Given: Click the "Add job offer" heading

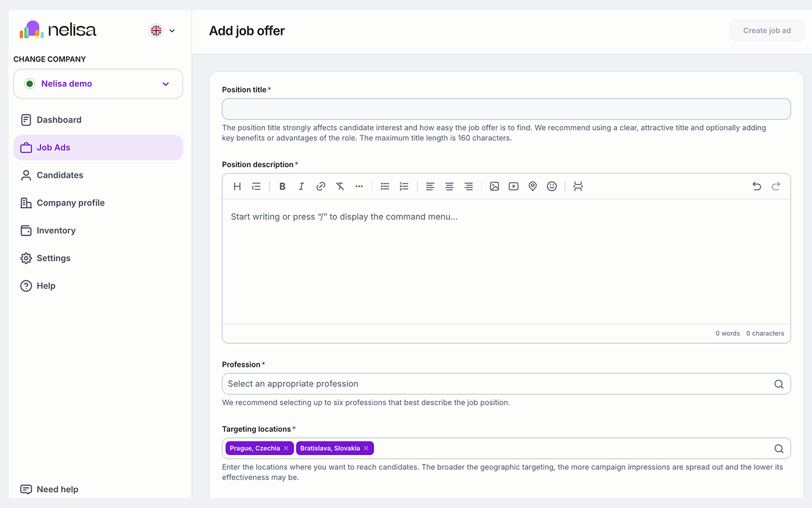Looking at the screenshot, I should point(247,31).
